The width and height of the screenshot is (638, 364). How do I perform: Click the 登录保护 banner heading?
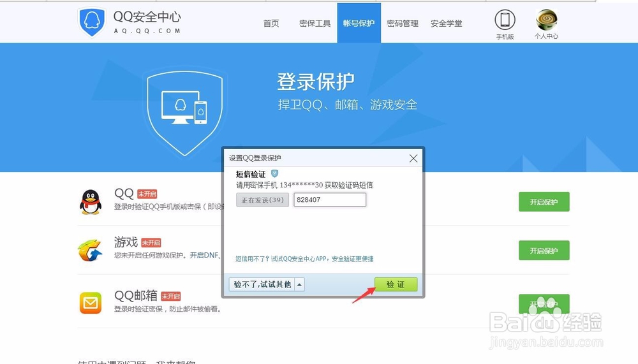tap(316, 82)
